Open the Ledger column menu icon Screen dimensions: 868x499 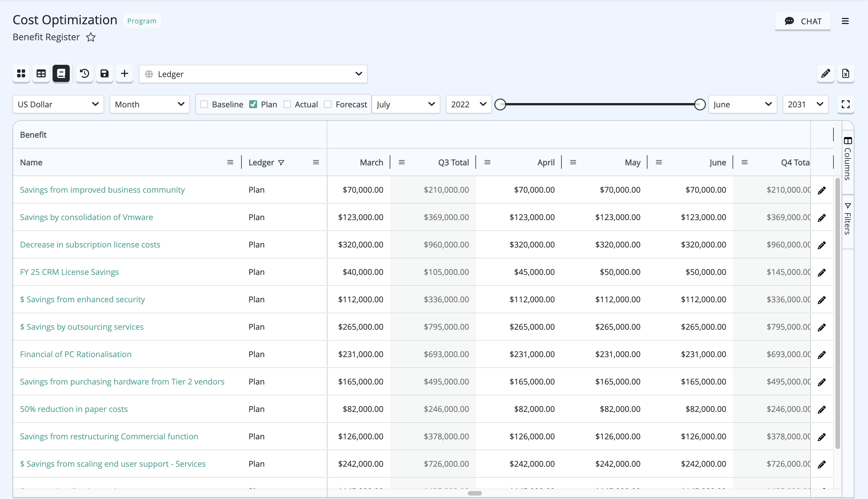coord(316,162)
